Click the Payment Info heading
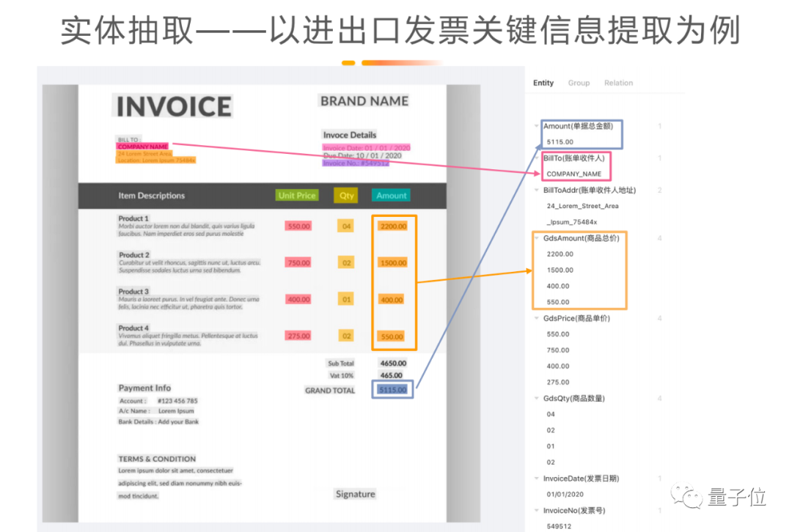 coord(144,388)
